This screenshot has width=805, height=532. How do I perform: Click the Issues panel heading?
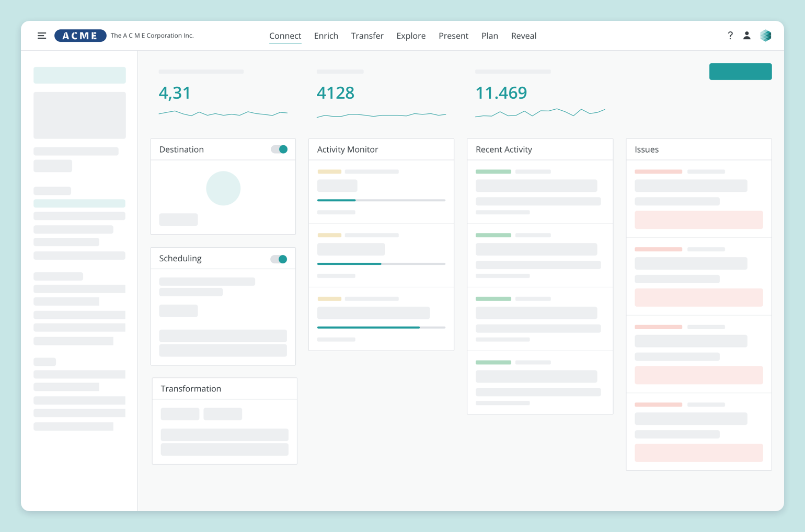[647, 149]
